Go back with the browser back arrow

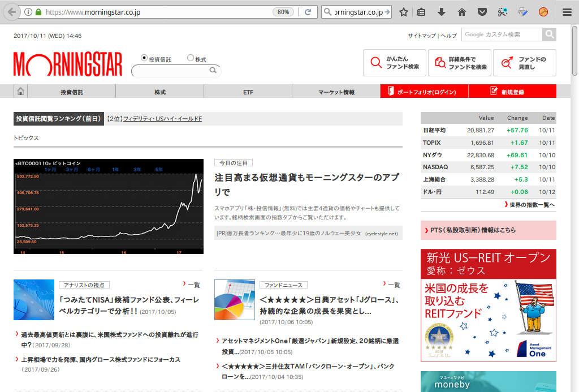[12, 12]
